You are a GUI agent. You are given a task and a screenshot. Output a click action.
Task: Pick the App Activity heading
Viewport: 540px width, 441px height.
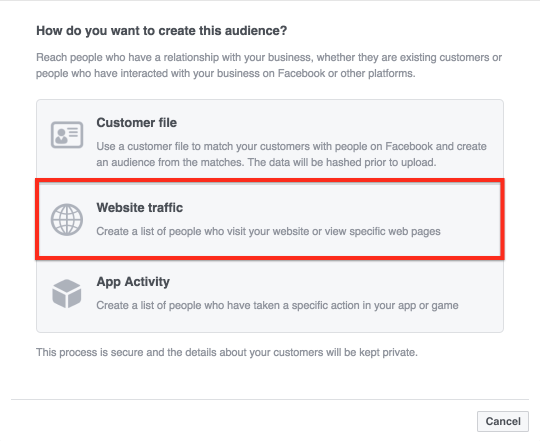pyautogui.click(x=133, y=282)
